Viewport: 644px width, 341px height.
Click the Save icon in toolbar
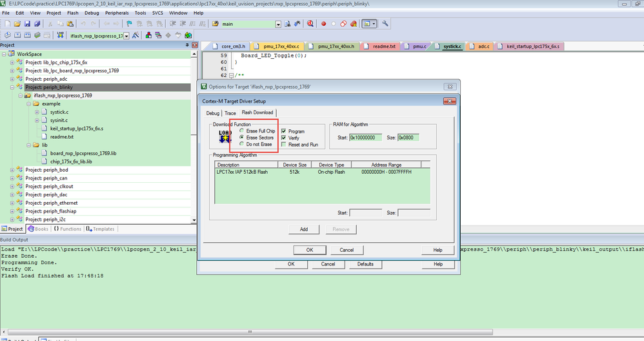(27, 24)
